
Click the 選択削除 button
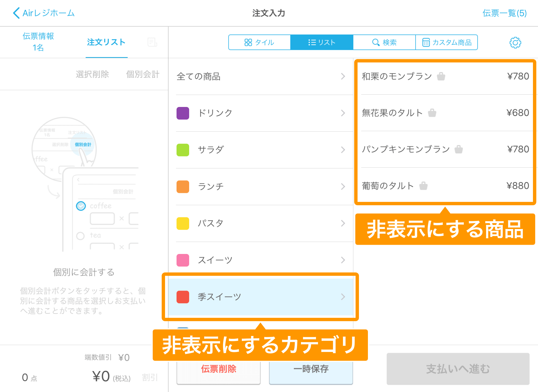tap(92, 74)
